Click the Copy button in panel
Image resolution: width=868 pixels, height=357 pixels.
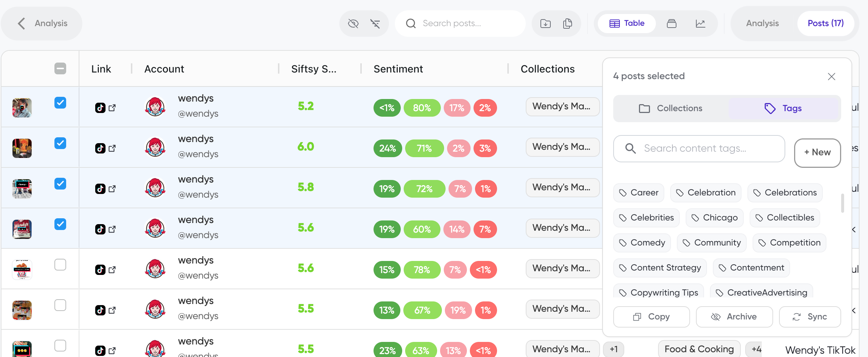(x=651, y=317)
